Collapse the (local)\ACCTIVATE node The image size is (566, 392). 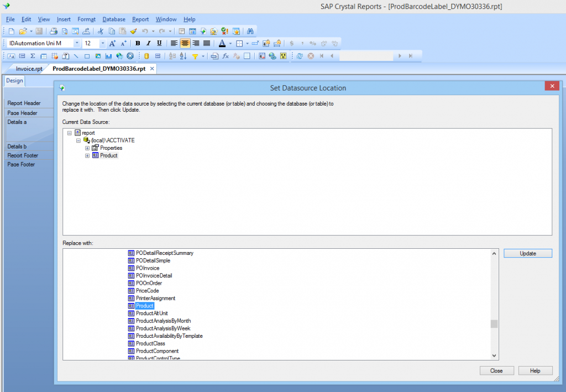78,140
